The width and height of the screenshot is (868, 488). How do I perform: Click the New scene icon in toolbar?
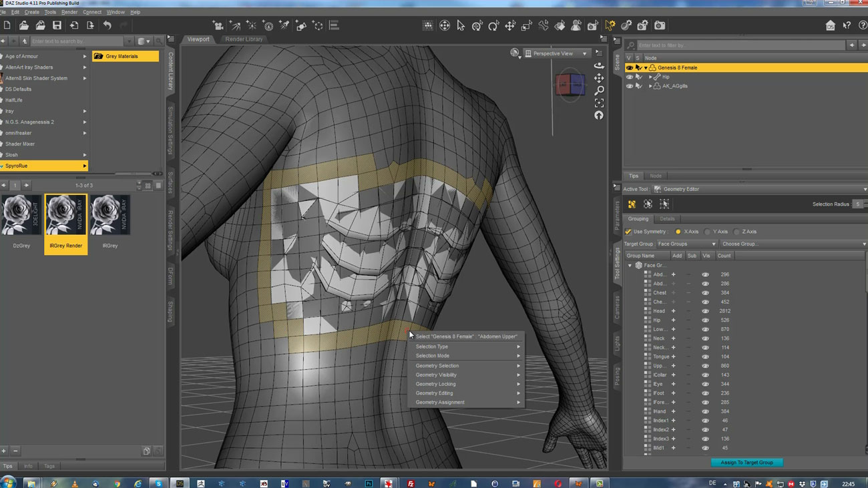click(7, 25)
